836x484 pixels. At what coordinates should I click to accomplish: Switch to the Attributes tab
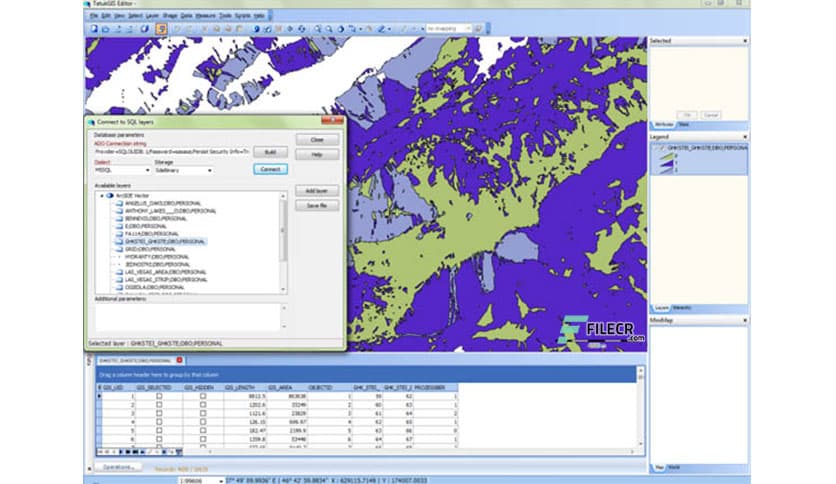(x=664, y=125)
